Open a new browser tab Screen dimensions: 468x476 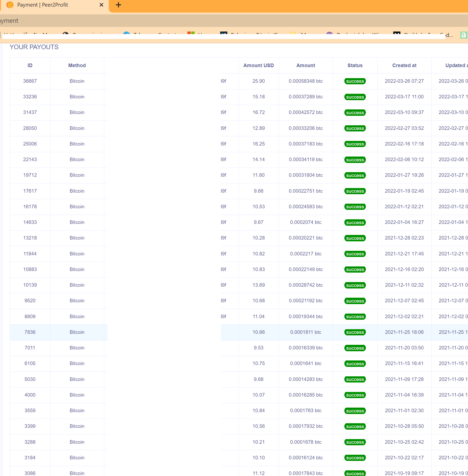(118, 5)
